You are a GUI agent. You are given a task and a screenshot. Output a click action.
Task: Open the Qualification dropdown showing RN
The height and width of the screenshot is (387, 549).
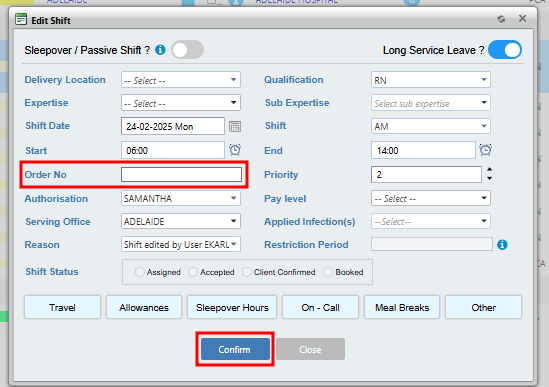click(431, 80)
